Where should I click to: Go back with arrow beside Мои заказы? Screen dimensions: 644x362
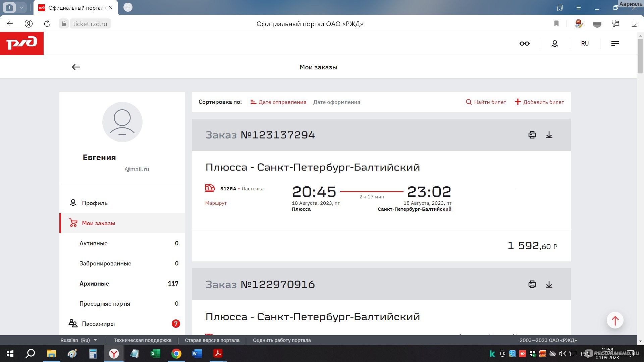tap(76, 67)
